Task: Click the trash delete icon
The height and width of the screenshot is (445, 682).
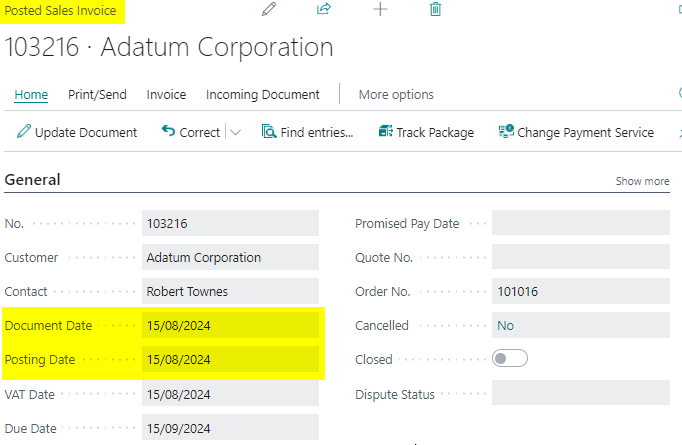Action: (435, 9)
